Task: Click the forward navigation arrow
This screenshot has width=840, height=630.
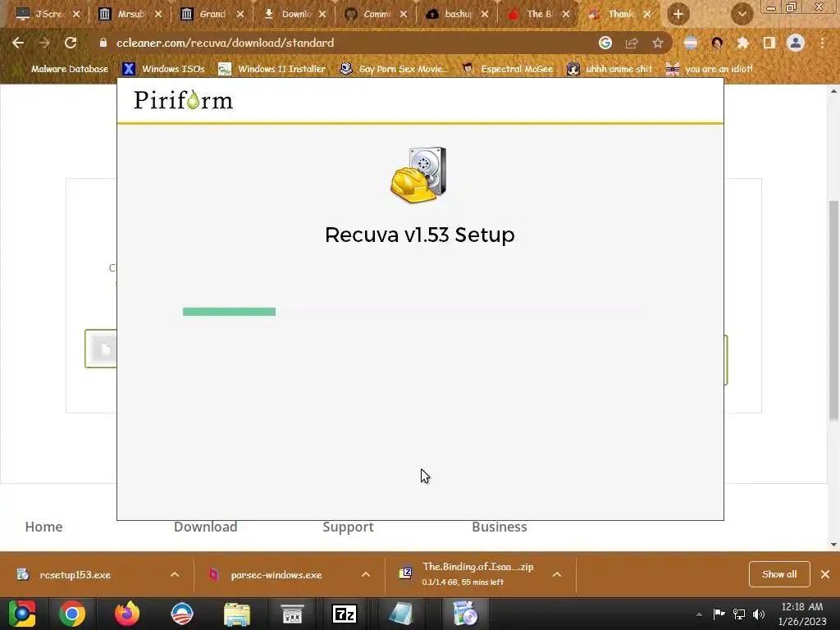Action: click(x=44, y=43)
